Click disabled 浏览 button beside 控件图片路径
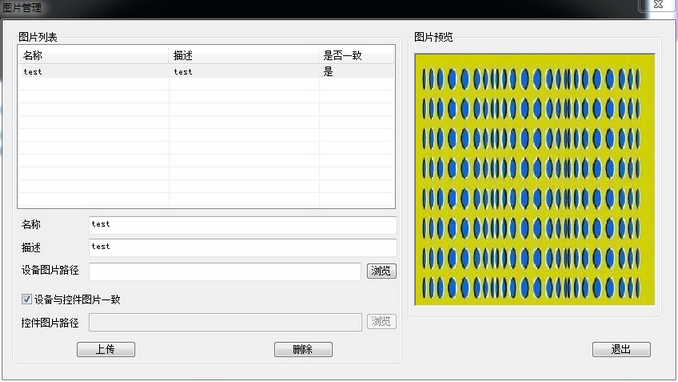Image resolution: width=678 pixels, height=382 pixels. pos(381,321)
